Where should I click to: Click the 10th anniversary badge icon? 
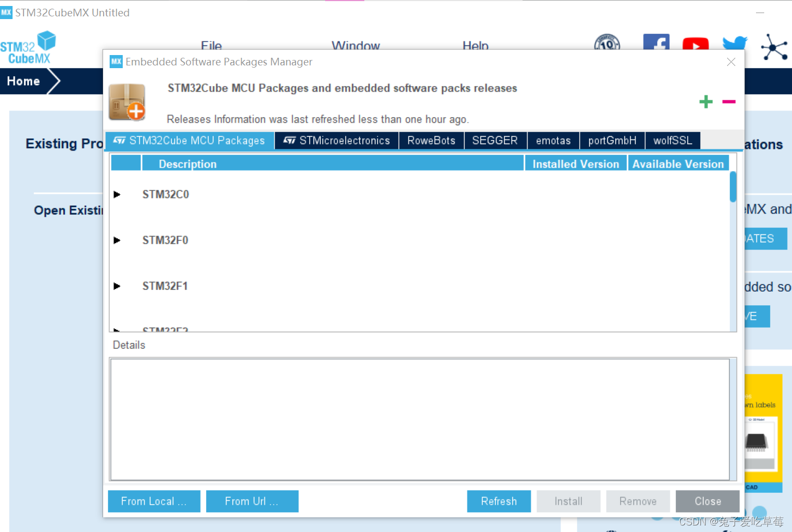click(607, 42)
